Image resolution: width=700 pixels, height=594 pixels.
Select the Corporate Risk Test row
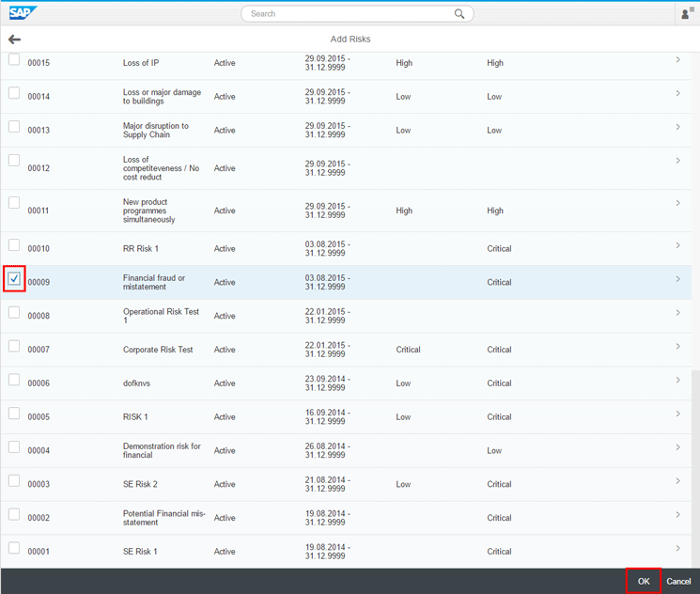(158, 350)
